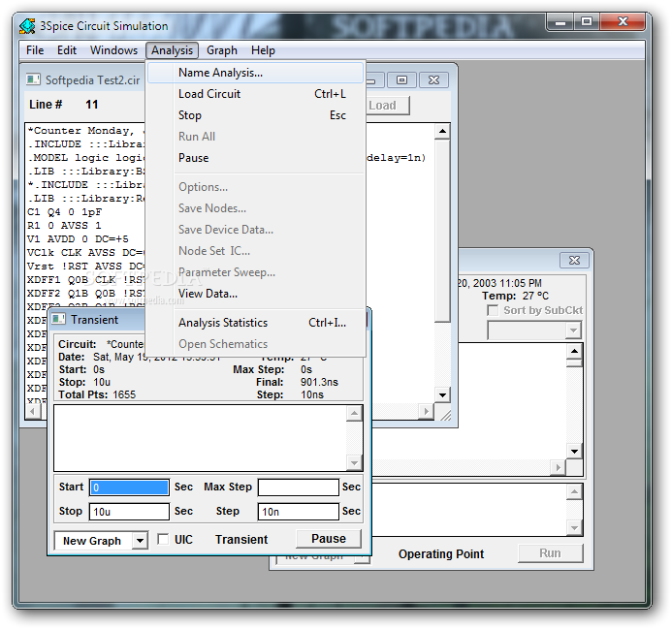Image resolution: width=672 pixels, height=629 pixels.
Task: Maximize the Softpedia Test2.cir window
Action: (x=401, y=80)
